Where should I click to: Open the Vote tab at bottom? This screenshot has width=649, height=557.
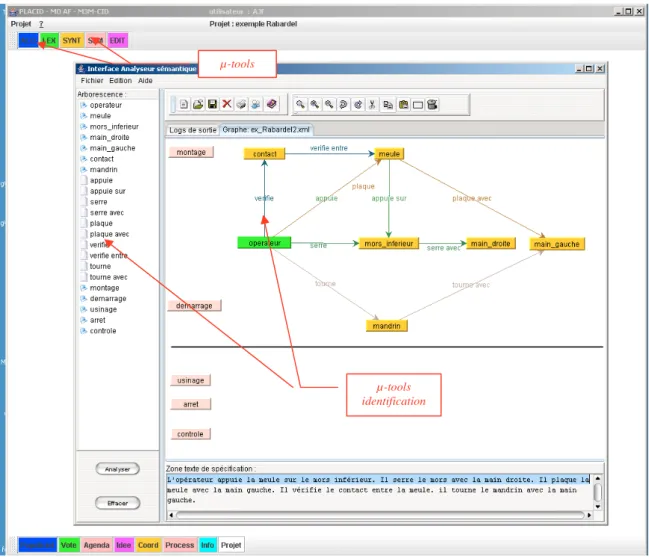click(x=69, y=545)
